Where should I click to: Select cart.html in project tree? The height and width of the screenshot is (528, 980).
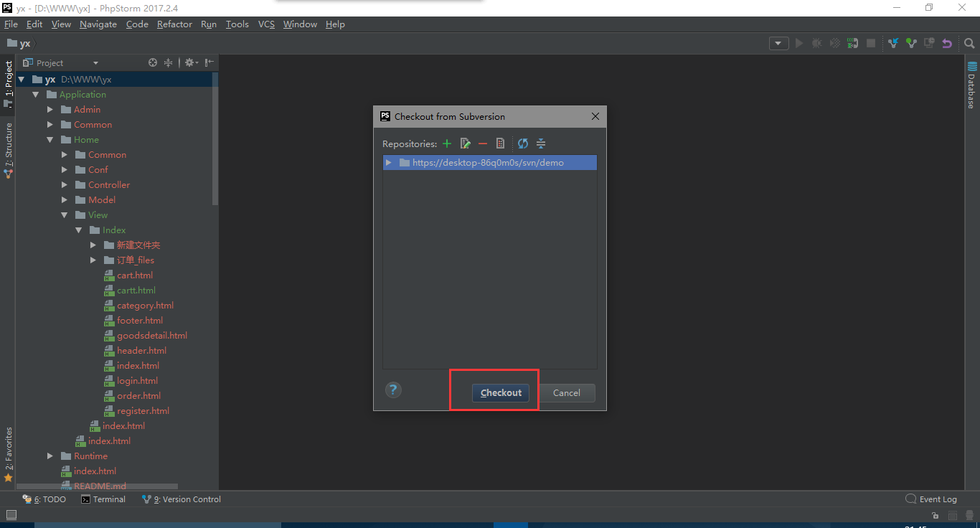(x=134, y=275)
